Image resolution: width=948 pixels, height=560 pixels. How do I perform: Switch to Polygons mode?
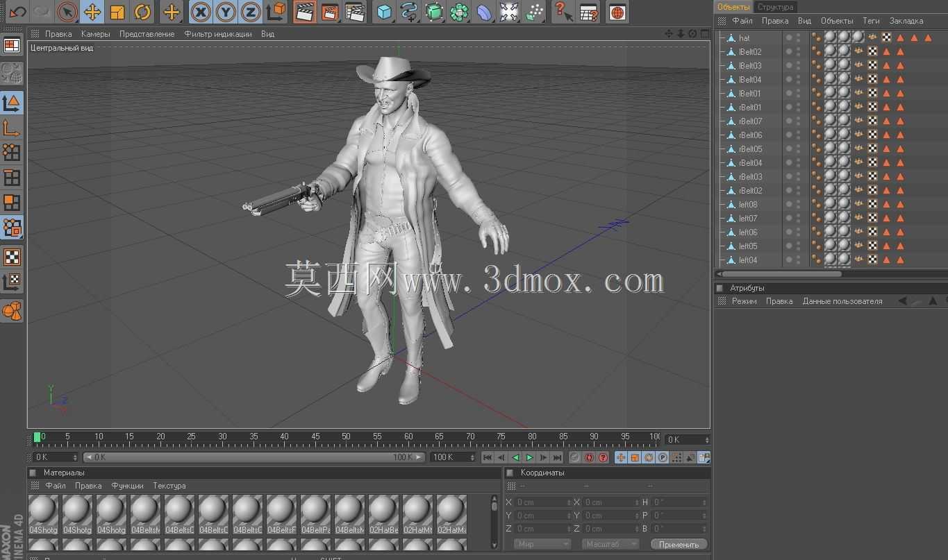click(12, 203)
